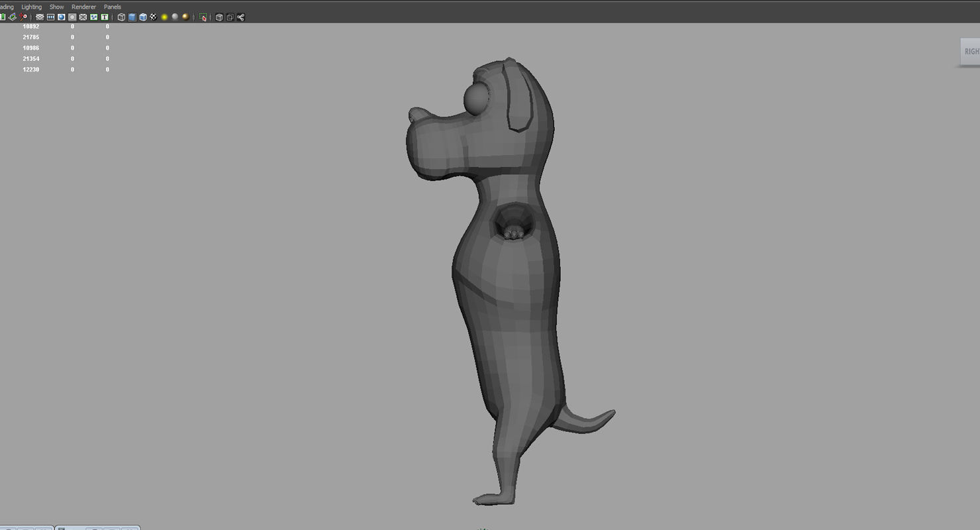
Task: Open the Lighting menu
Action: pos(32,7)
